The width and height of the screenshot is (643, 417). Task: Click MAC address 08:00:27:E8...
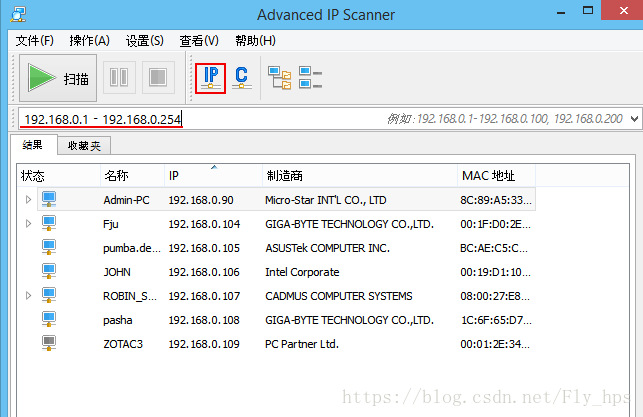pos(495,296)
